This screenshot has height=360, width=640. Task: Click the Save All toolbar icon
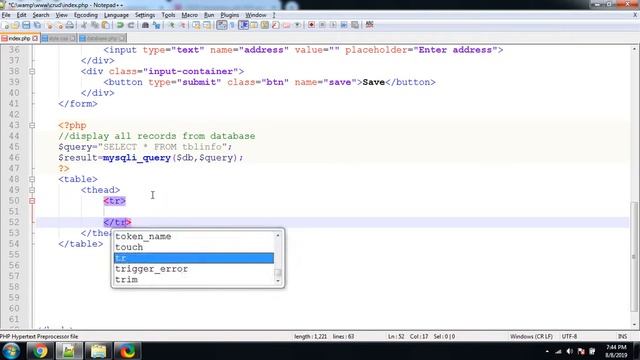pyautogui.click(x=37, y=25)
